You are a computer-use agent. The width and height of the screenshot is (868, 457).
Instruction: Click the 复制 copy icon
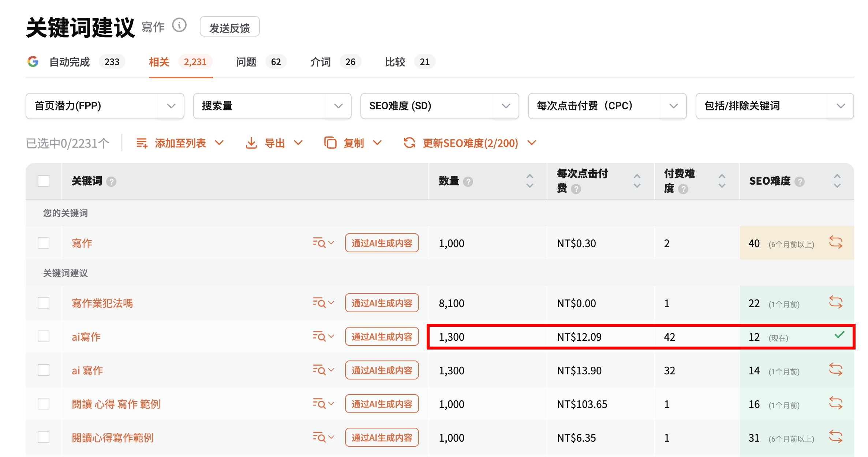pos(330,143)
